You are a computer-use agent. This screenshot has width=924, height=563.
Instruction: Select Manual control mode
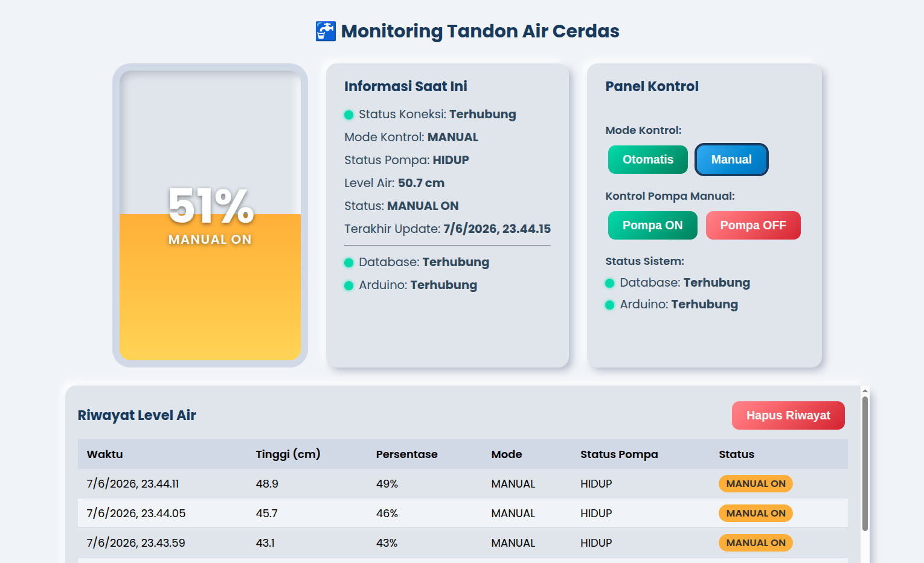click(731, 159)
